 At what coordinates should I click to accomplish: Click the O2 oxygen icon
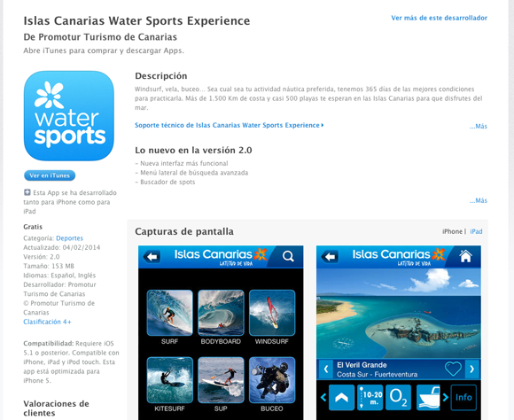pos(398,397)
